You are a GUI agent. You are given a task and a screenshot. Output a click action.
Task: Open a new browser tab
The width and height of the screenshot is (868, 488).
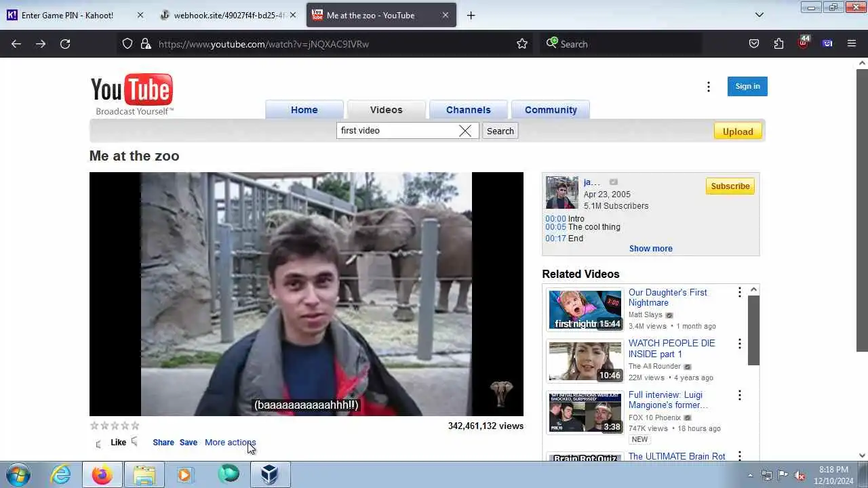[x=471, y=15]
